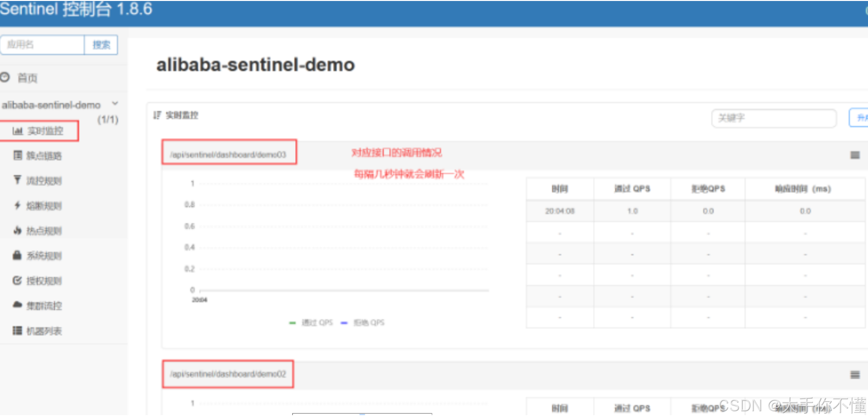Viewport: 868px width, 420px height.
Task: Collapse the alibaba-sentinel-demo app entry
Action: pos(51,105)
